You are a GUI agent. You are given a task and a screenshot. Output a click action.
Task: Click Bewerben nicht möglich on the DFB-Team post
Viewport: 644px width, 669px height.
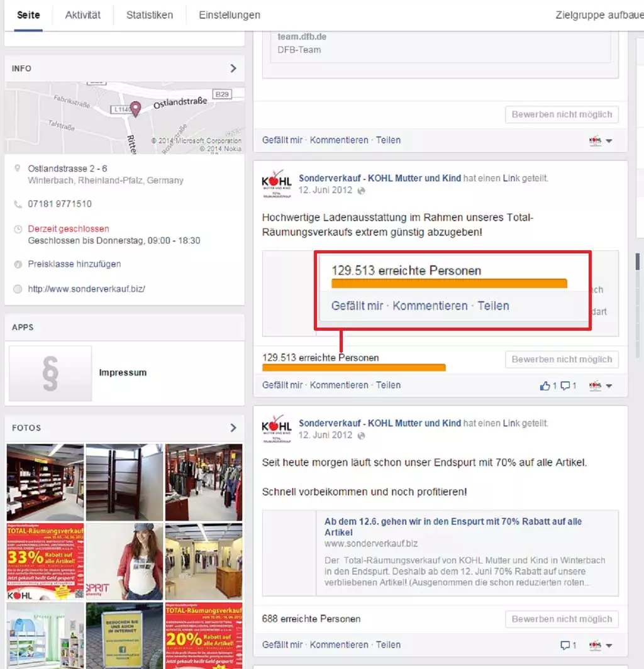[562, 114]
